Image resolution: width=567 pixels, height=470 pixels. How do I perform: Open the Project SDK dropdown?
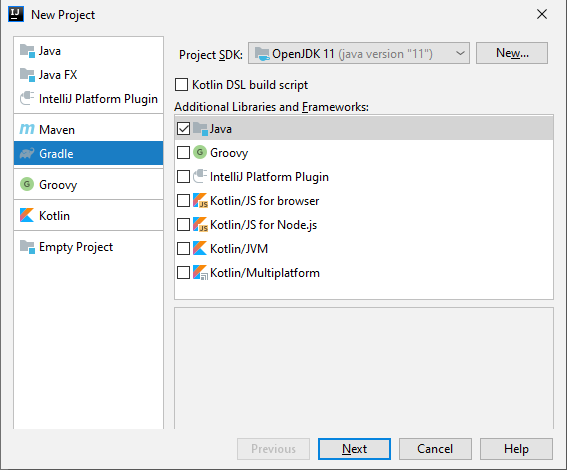pos(359,53)
